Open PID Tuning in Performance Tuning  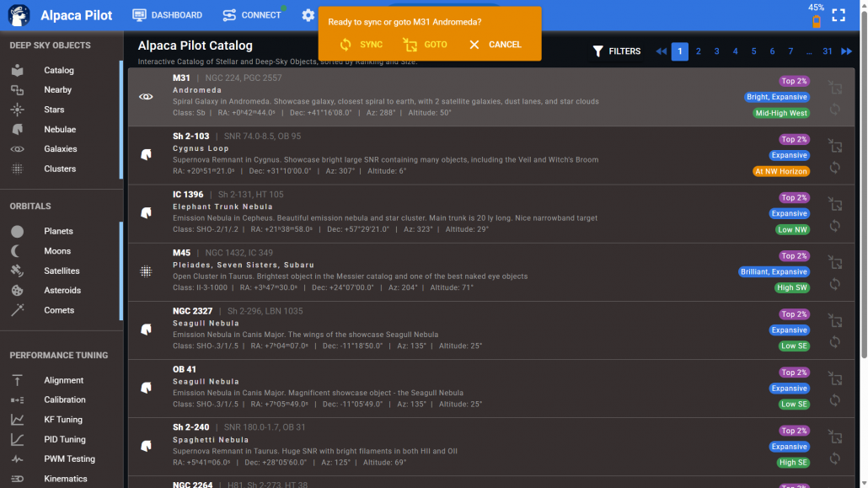[x=65, y=439]
